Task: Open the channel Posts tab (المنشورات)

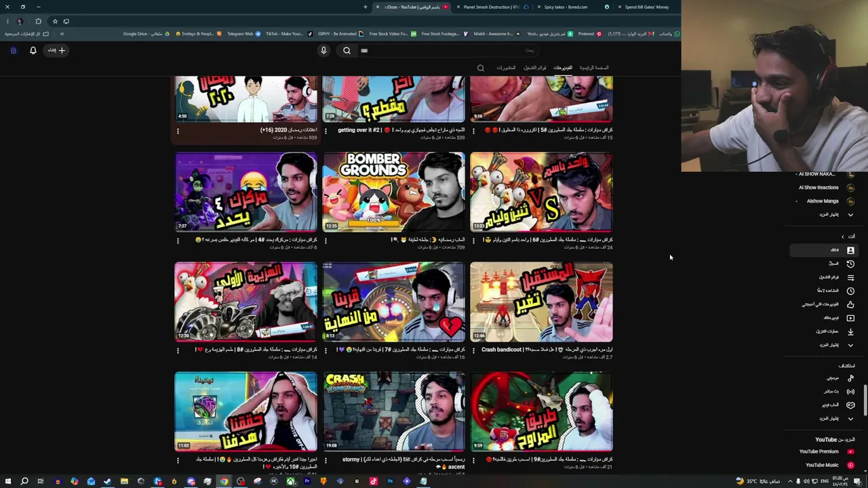Action: point(506,68)
